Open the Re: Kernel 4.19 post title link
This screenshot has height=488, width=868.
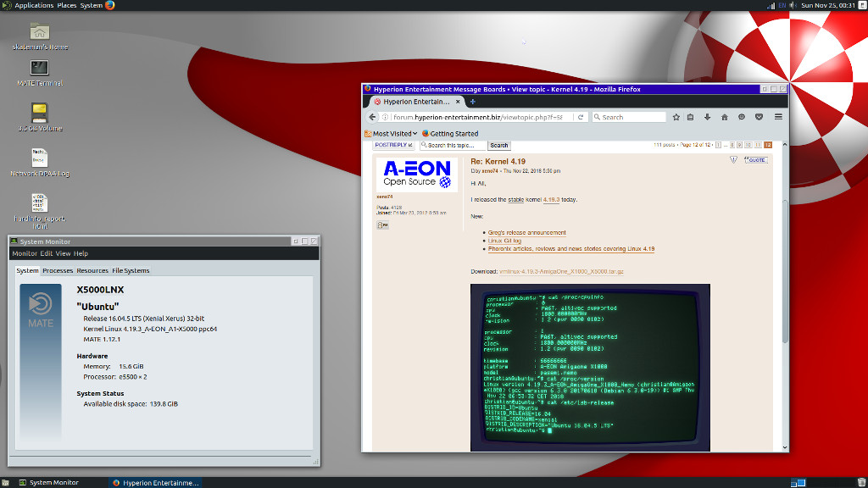tap(498, 162)
